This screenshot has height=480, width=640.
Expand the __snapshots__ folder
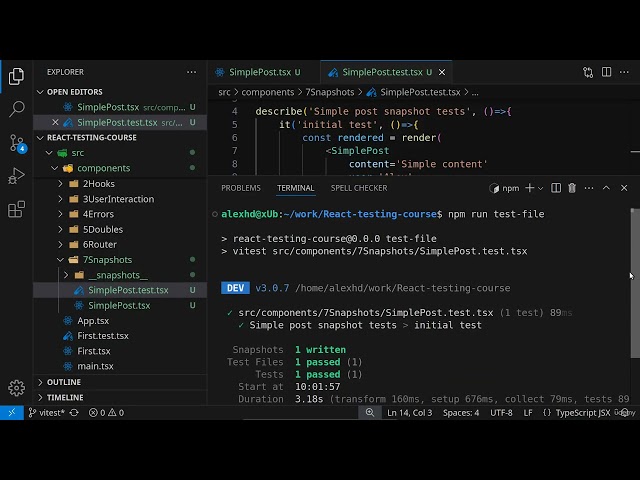(120, 275)
